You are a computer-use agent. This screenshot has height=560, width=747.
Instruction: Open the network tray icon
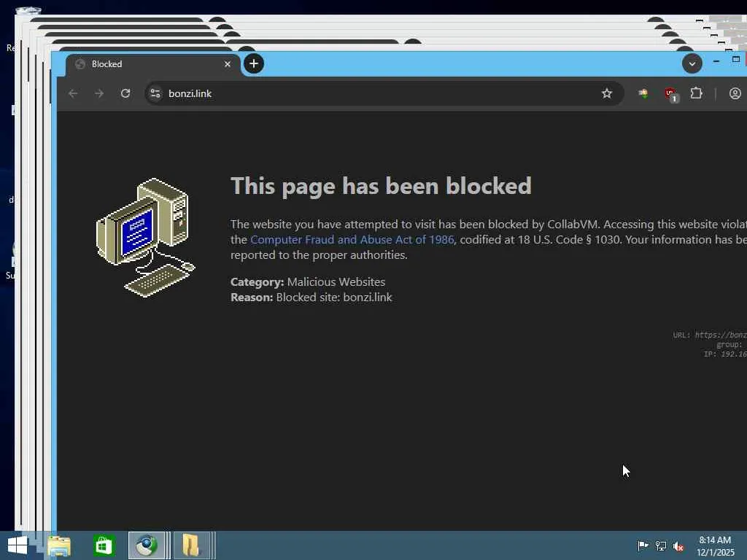(661, 545)
